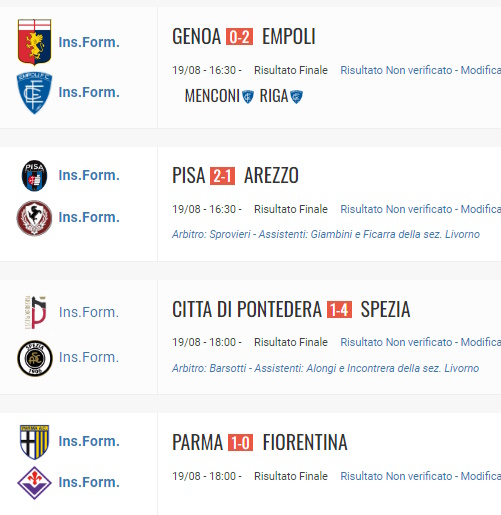Screen dimensions: 501x515
Task: Open Ins.Form. link next to Empoli
Action: pos(89,92)
